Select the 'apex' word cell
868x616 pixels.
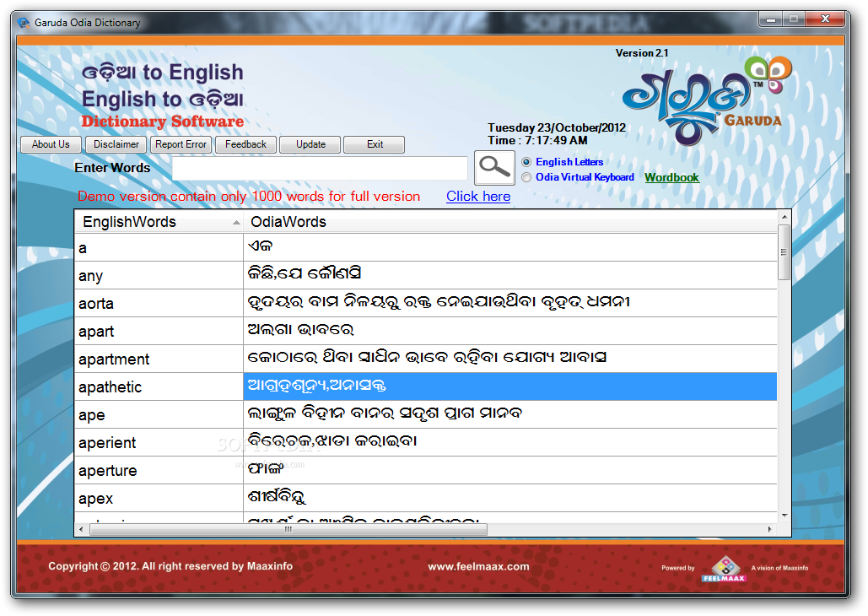(x=159, y=498)
